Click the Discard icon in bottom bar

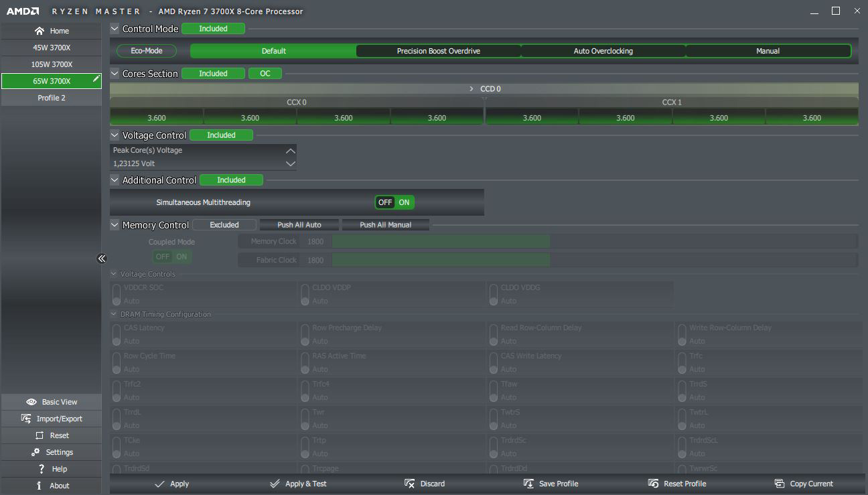tap(410, 484)
